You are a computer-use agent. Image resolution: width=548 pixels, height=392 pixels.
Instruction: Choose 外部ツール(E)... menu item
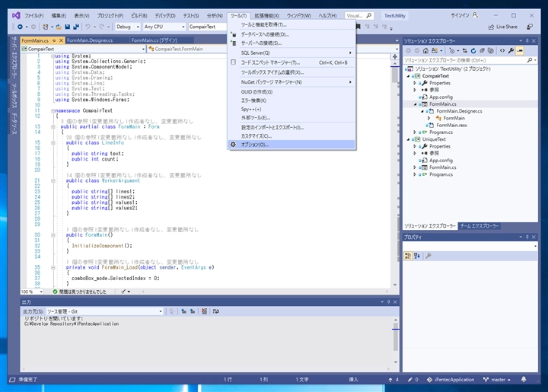pyautogui.click(x=292, y=118)
